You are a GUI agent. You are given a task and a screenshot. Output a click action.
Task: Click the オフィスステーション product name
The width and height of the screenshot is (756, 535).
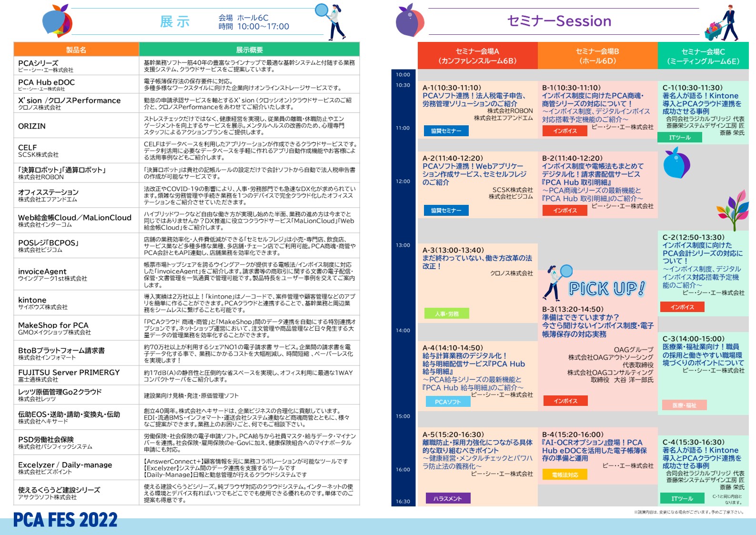coord(48,192)
